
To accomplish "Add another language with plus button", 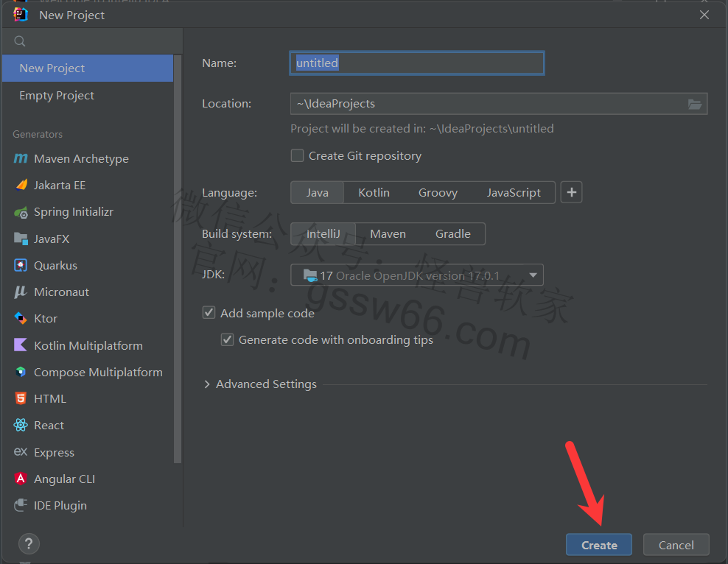I will click(x=571, y=192).
